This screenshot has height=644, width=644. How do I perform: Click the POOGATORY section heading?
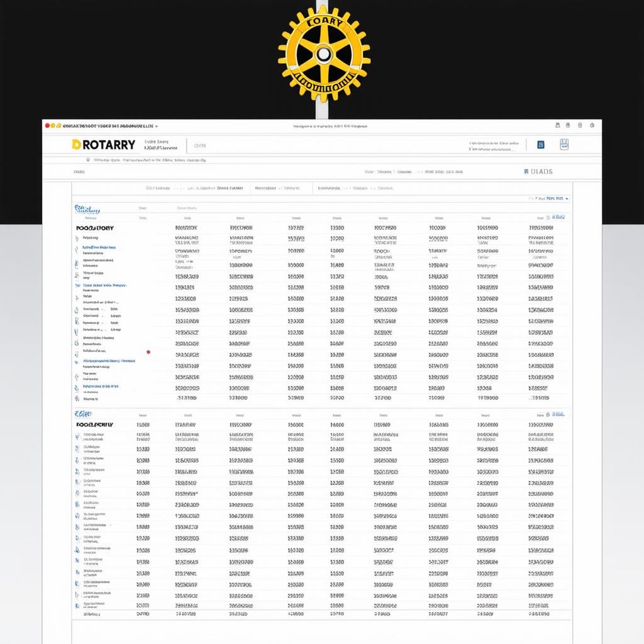pyautogui.click(x=95, y=228)
